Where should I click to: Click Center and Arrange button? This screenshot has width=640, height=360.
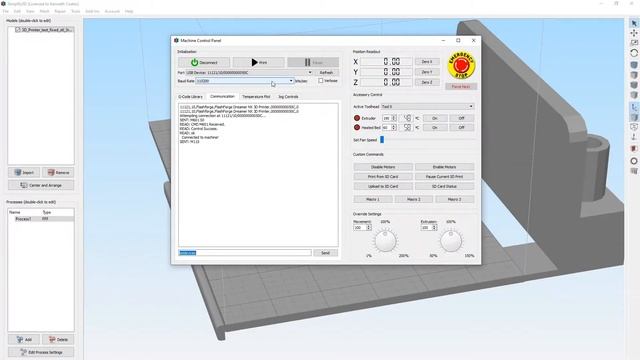41,185
